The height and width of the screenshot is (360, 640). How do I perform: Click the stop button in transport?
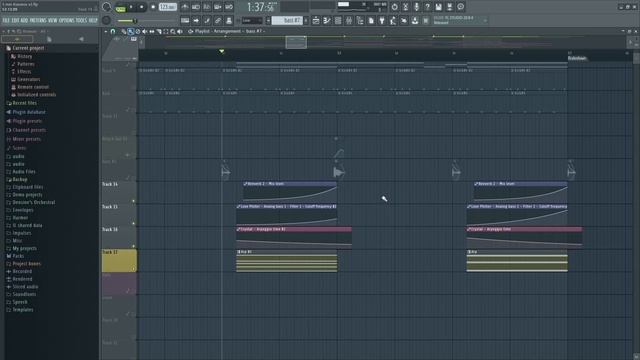[x=142, y=7]
